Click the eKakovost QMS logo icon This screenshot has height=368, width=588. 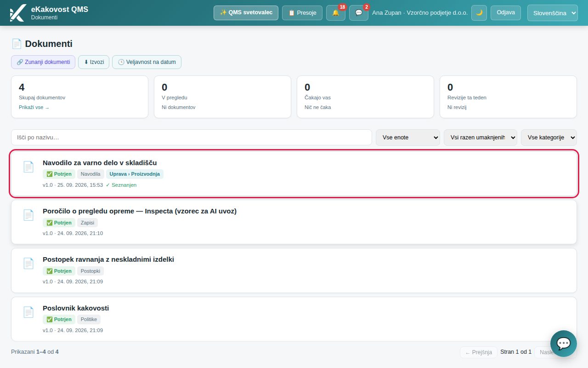tap(17, 13)
